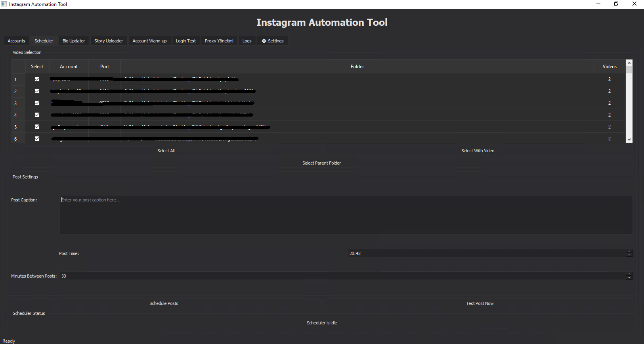
Task: View the Logs tab
Action: pyautogui.click(x=247, y=41)
